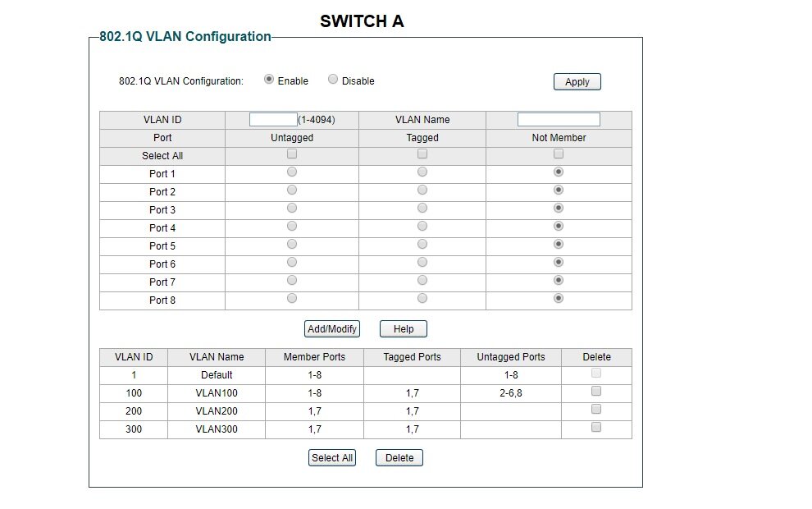The width and height of the screenshot is (812, 509).
Task: Tick the Delete checkbox for VLAN300
Action: click(596, 428)
